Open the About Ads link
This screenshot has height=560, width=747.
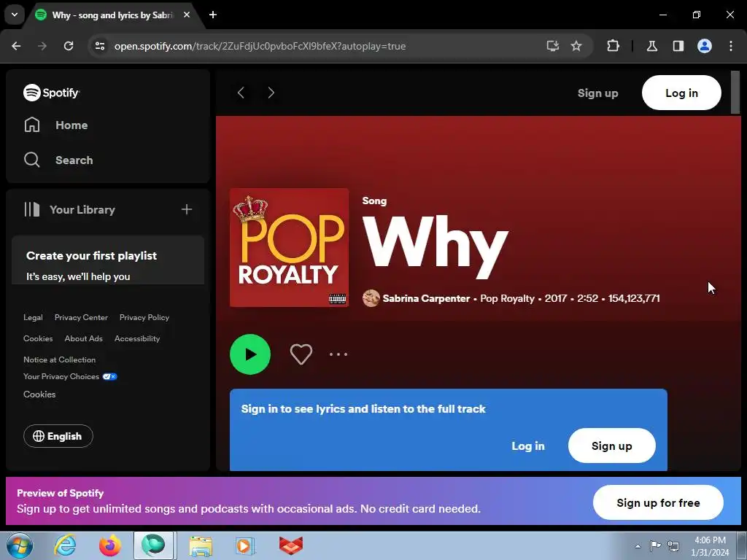[83, 338]
